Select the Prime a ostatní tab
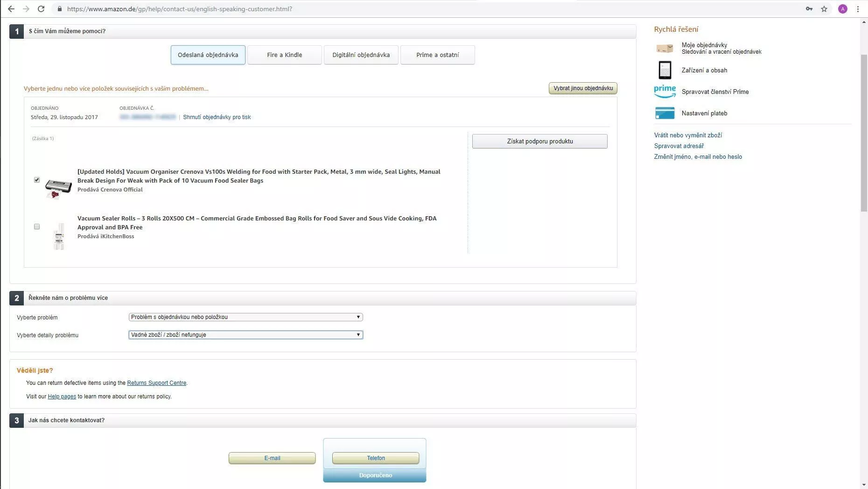 click(437, 55)
